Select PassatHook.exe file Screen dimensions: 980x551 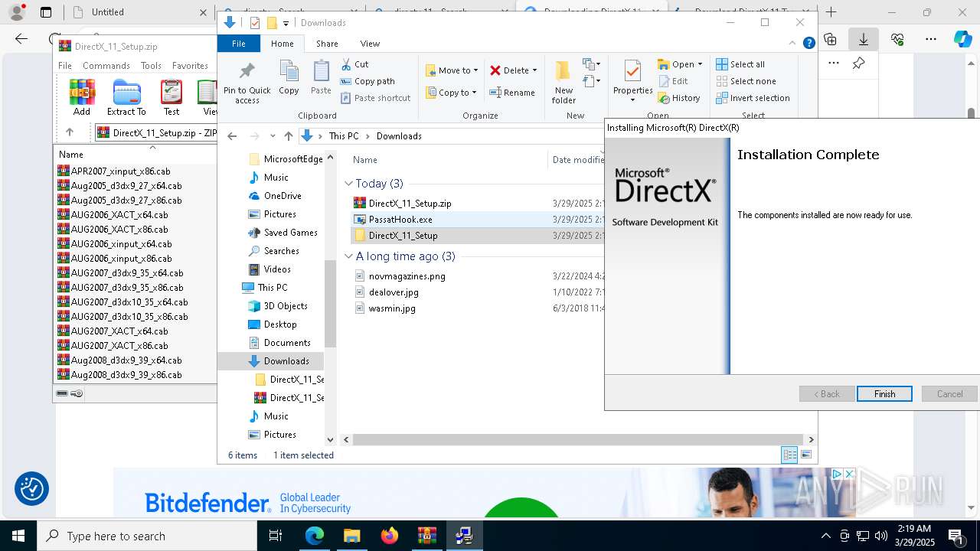pos(400,220)
